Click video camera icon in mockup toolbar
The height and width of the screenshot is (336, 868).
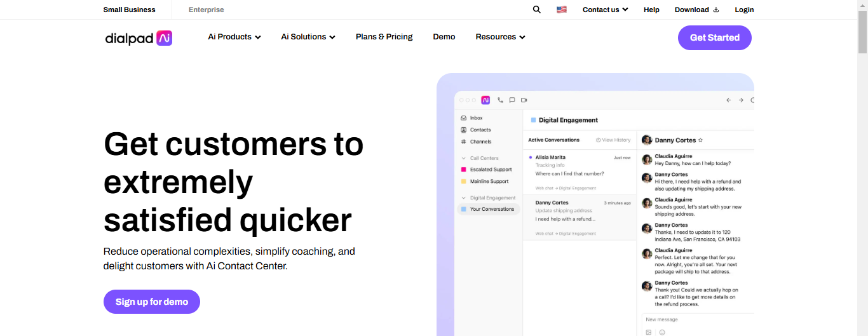coord(524,100)
